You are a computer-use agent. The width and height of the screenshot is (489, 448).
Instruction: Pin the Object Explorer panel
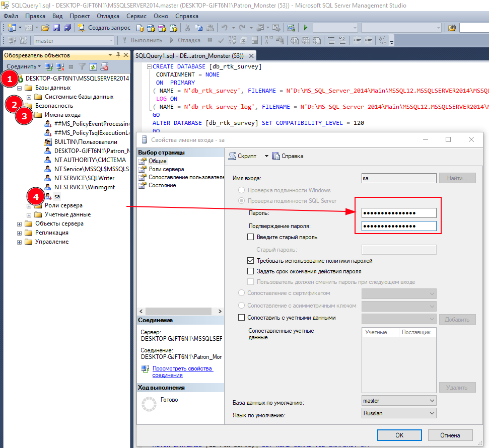tap(118, 55)
